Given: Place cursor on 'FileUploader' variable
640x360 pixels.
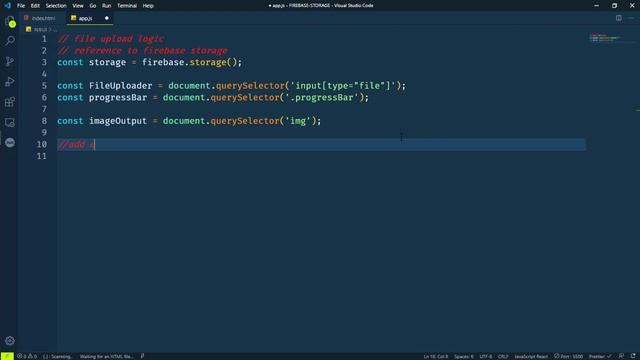Looking at the screenshot, I should pyautogui.click(x=120, y=86).
